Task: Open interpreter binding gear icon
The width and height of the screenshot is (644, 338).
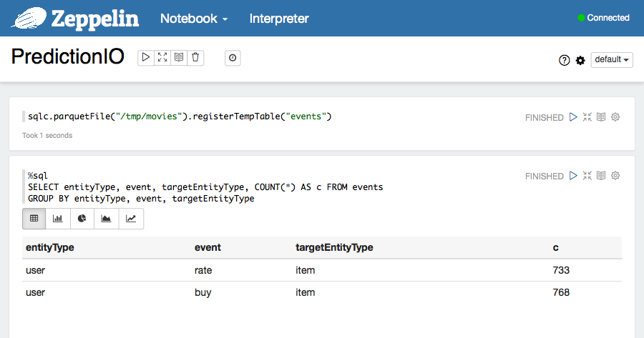Action: click(580, 60)
